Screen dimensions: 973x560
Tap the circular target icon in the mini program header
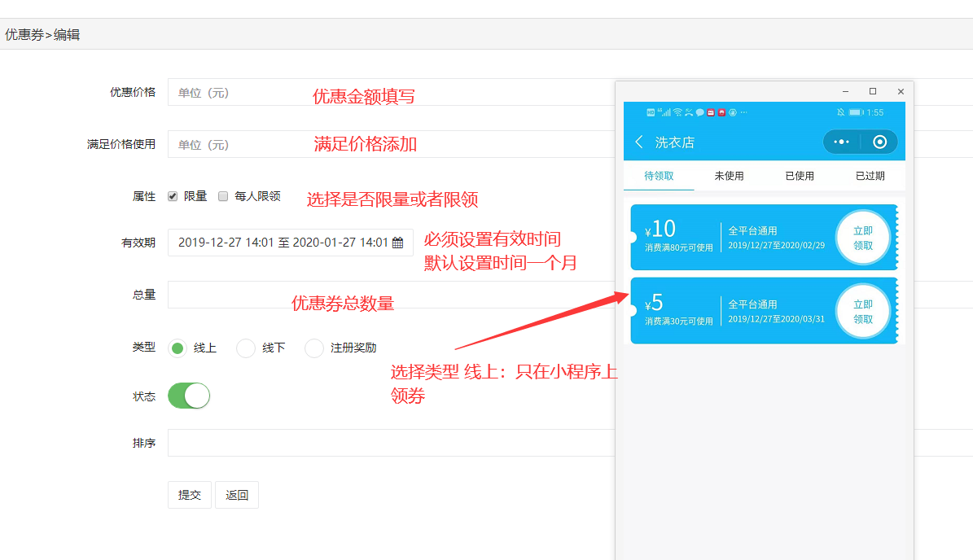879,142
